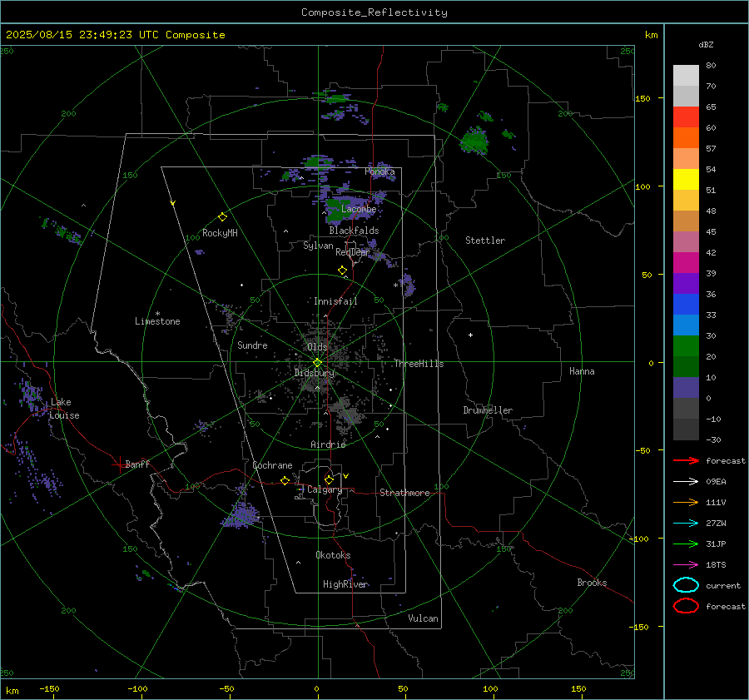Click the Hanna town label
Screen dimensions: 749x700
click(582, 371)
